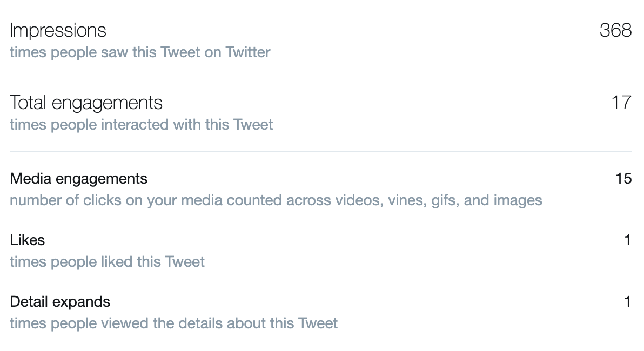The height and width of the screenshot is (351, 644).
Task: Open the Media engagements row label
Action: click(x=78, y=179)
